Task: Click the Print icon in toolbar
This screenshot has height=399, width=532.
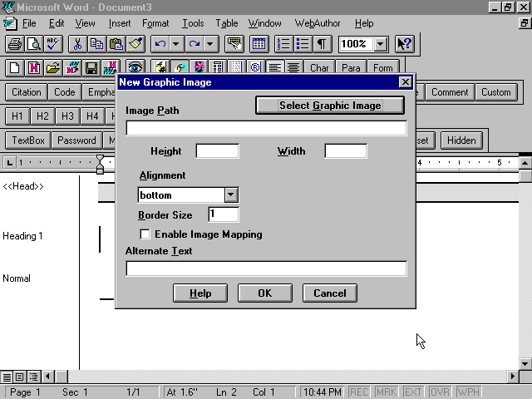Action: coord(14,44)
